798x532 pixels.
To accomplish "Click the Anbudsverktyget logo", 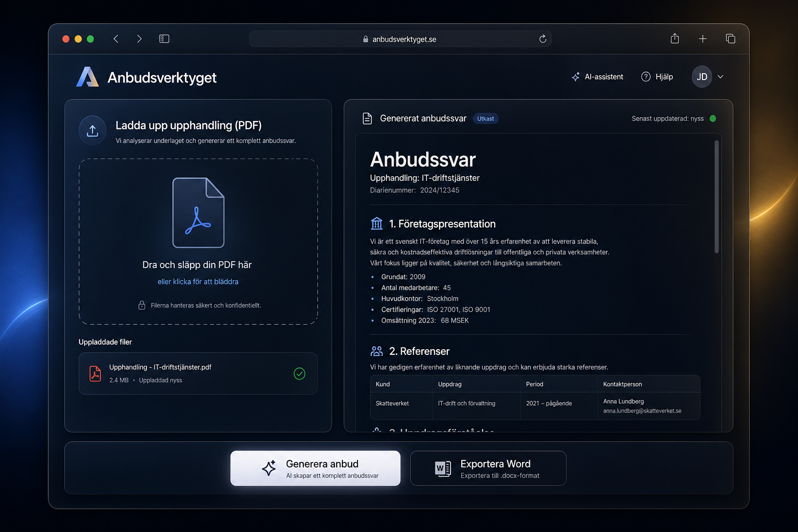I will pyautogui.click(x=87, y=77).
